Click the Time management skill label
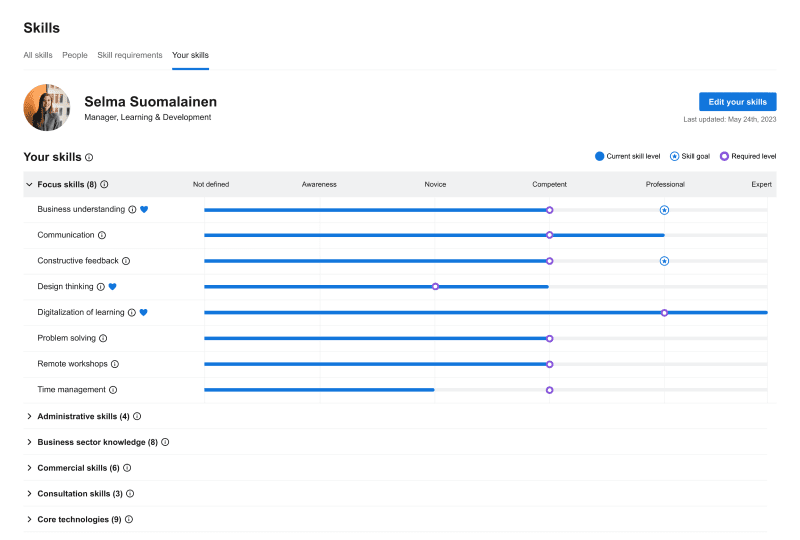 coord(71,389)
